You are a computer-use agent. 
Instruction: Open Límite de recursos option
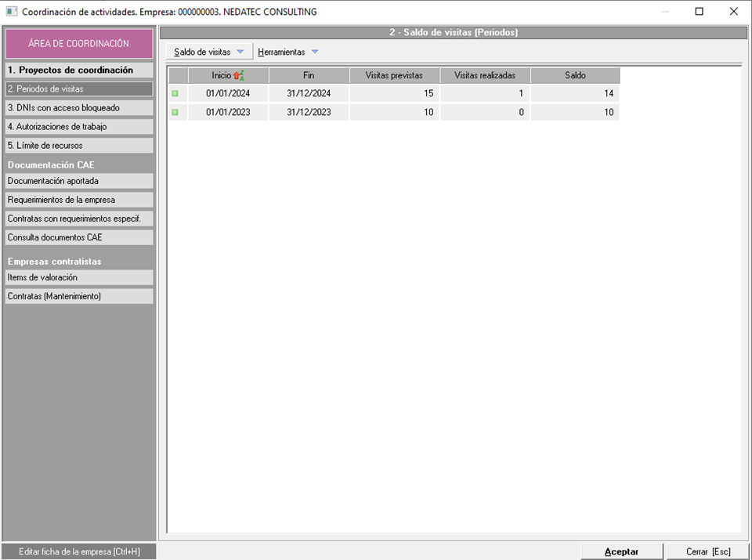pyautogui.click(x=78, y=146)
